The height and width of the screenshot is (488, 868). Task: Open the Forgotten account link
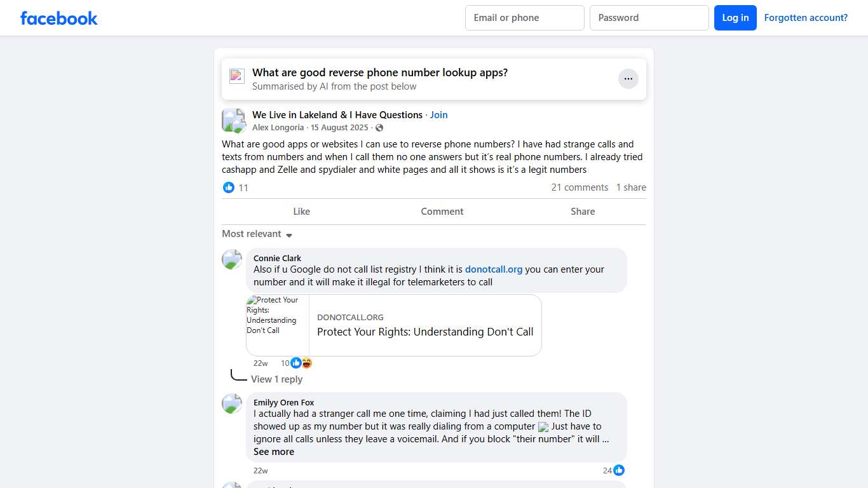click(806, 18)
